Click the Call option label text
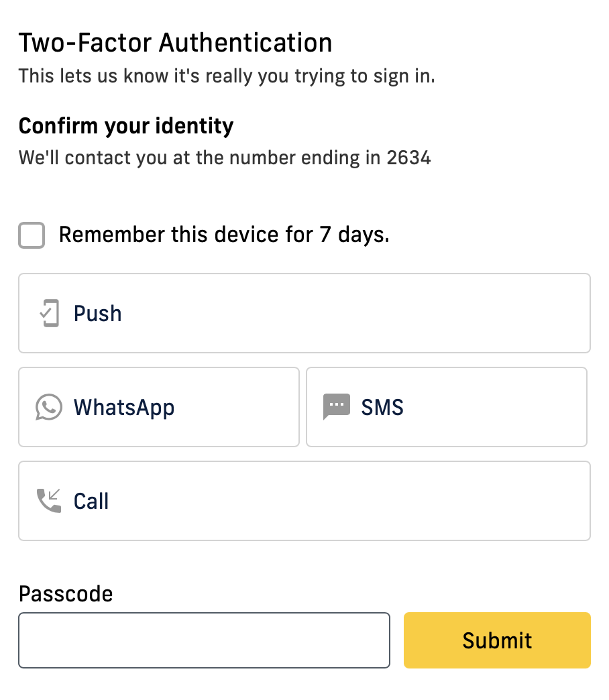This screenshot has height=700, width=609. pyautogui.click(x=91, y=500)
